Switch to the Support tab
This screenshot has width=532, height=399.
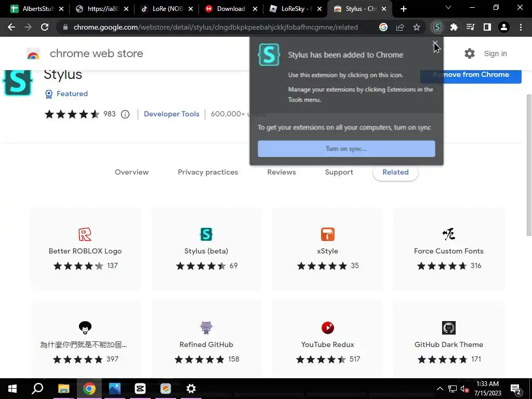(339, 172)
